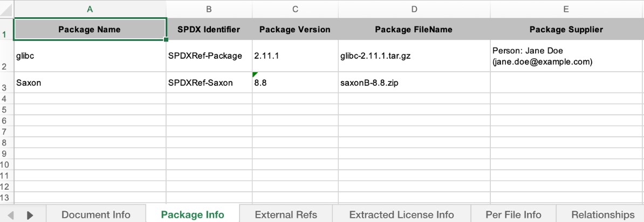Select column A header
Image resolution: width=644 pixels, height=222 pixels.
click(x=90, y=9)
